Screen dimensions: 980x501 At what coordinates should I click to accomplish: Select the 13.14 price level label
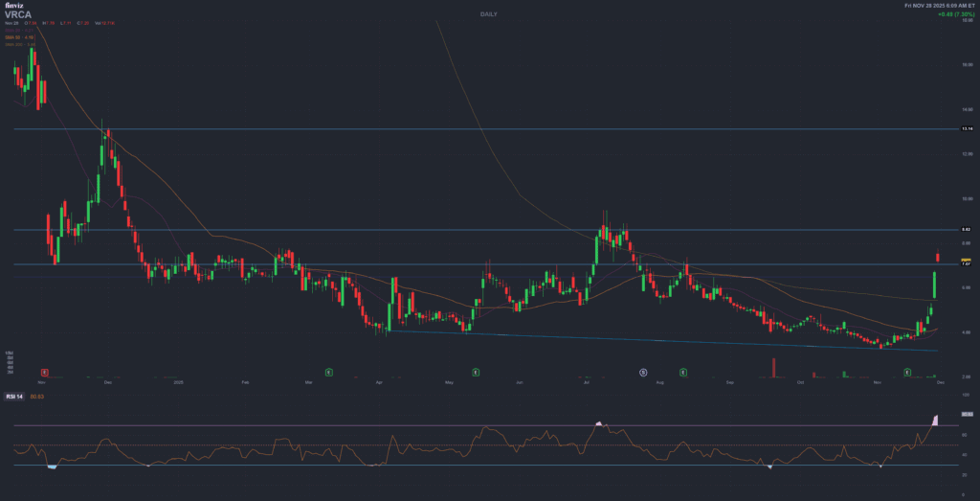click(x=966, y=128)
